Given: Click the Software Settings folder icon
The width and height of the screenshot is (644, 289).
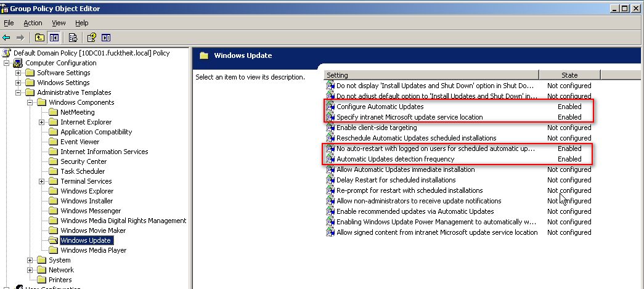Looking at the screenshot, I should coord(30,73).
